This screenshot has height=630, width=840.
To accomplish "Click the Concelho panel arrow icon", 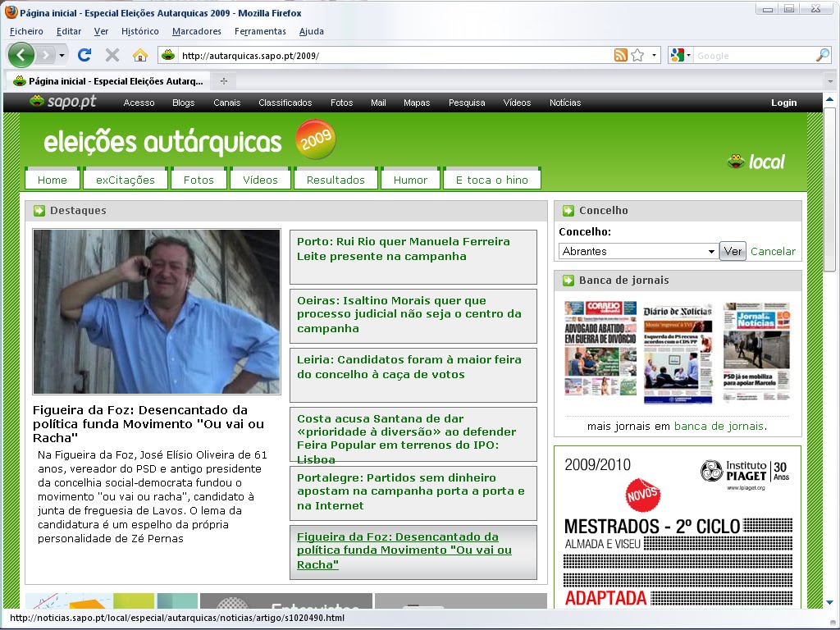I will click(568, 211).
